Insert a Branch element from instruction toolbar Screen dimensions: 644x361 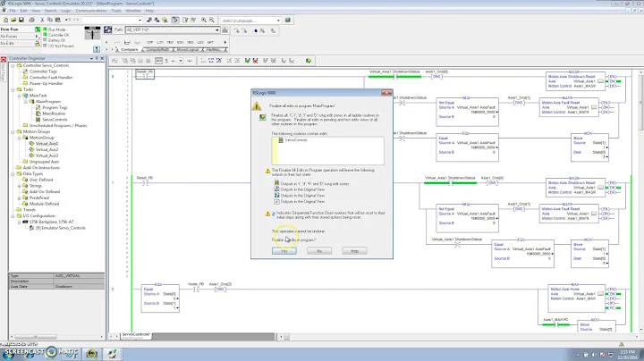(x=127, y=42)
